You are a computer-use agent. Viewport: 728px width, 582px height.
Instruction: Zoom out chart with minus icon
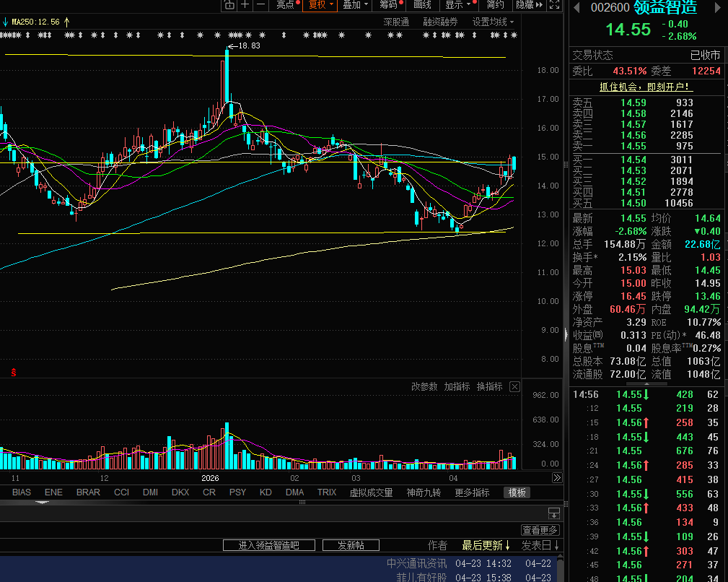(261, 5)
